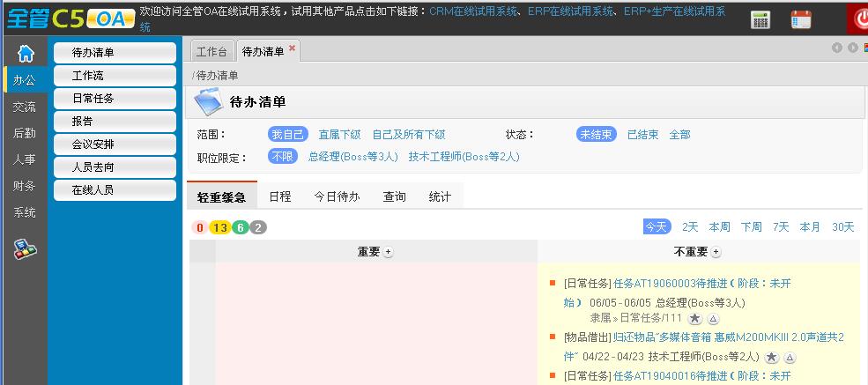
Task: Select the 2天 time range
Action: (690, 226)
